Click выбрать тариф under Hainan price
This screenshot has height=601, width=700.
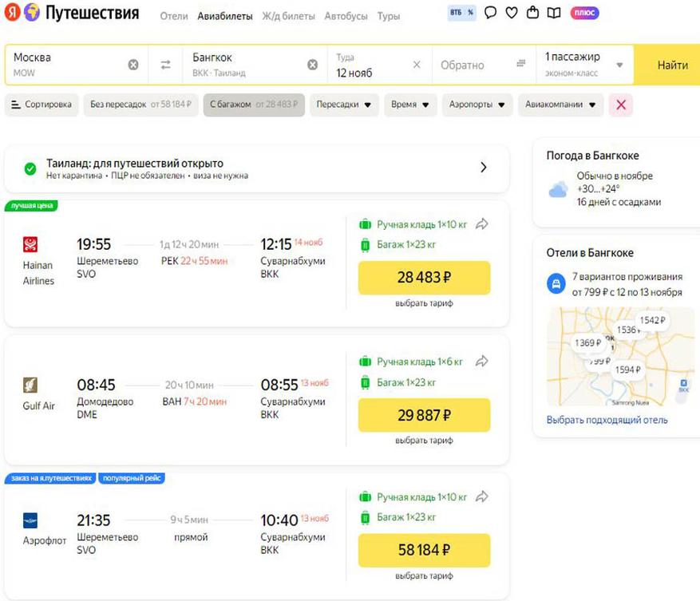coord(424,303)
